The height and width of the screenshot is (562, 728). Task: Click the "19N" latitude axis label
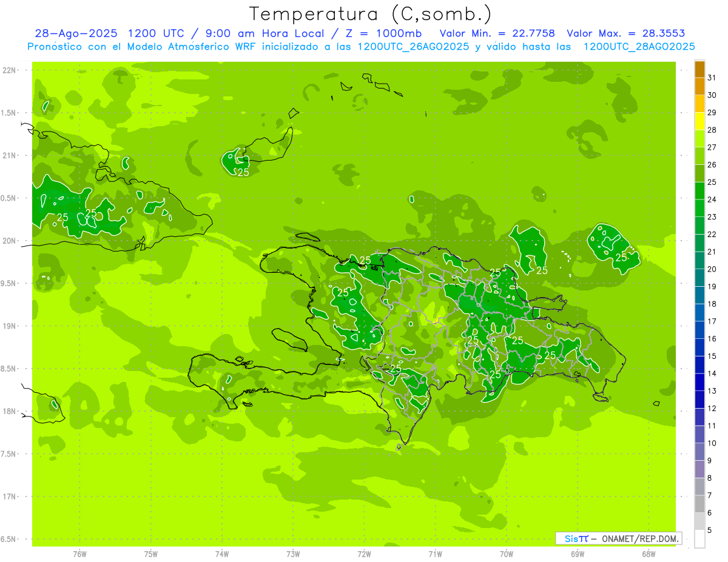[x=9, y=326]
